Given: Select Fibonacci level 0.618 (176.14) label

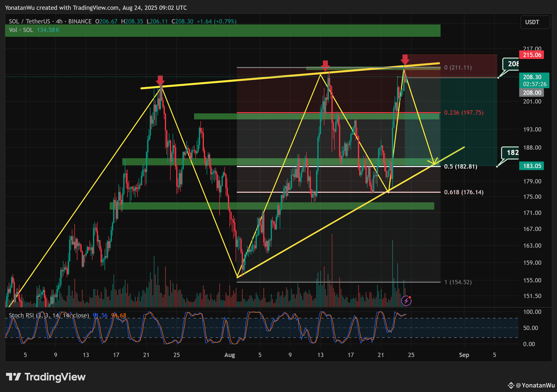Looking at the screenshot, I should [x=464, y=192].
